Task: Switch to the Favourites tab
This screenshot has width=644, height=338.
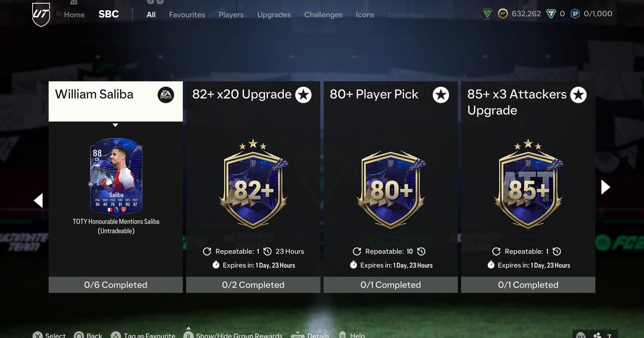Action: [187, 15]
